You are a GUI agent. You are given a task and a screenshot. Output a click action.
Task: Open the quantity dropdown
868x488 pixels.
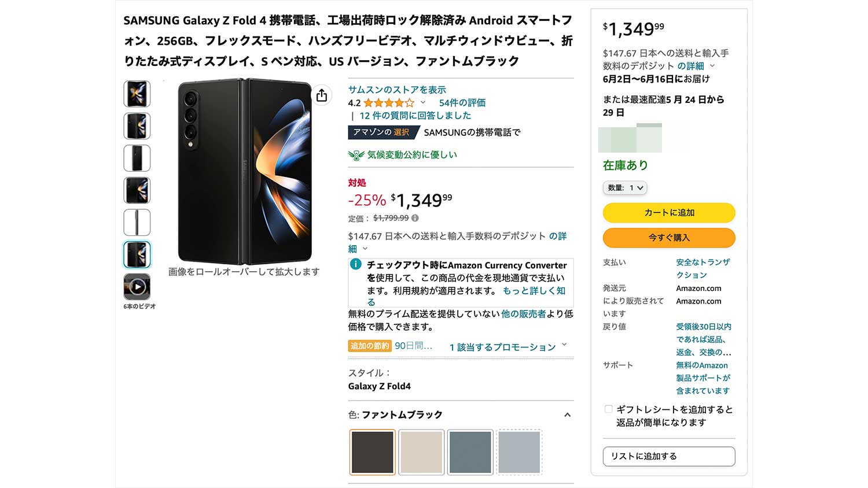click(x=625, y=188)
